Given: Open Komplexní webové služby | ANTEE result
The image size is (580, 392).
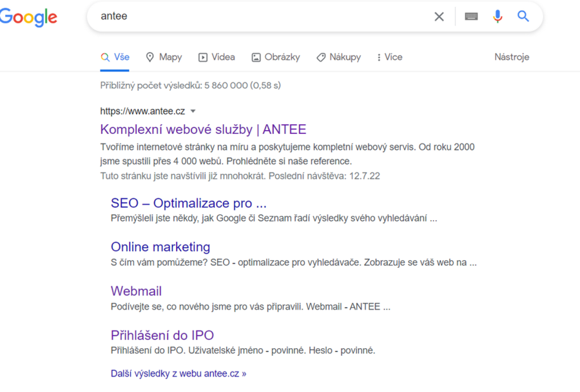Looking at the screenshot, I should click(x=203, y=129).
